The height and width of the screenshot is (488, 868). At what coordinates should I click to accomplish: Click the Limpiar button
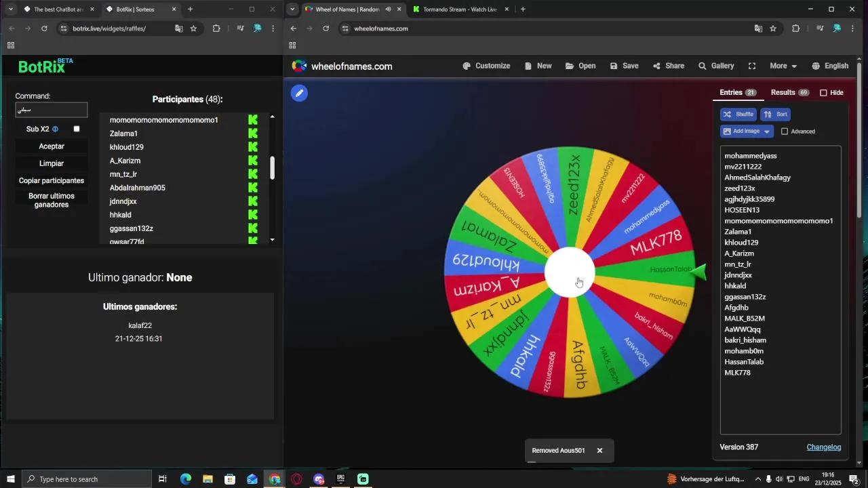click(52, 163)
